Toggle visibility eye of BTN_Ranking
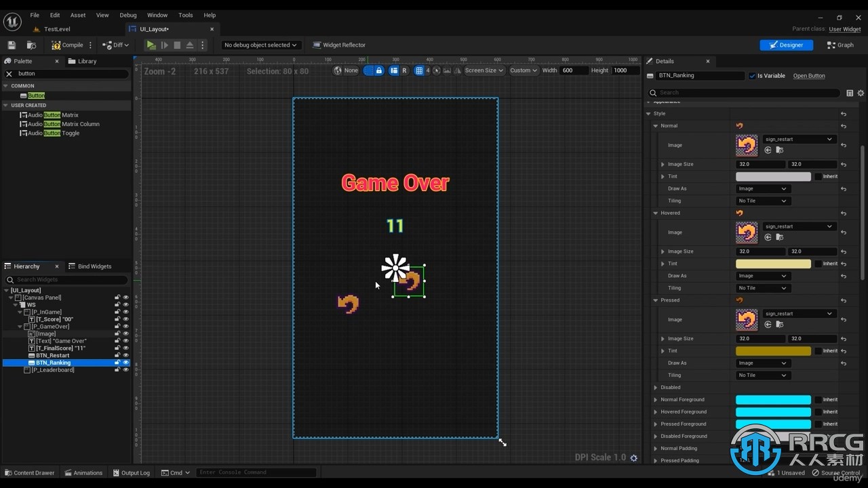This screenshot has width=868, height=488. (x=125, y=363)
